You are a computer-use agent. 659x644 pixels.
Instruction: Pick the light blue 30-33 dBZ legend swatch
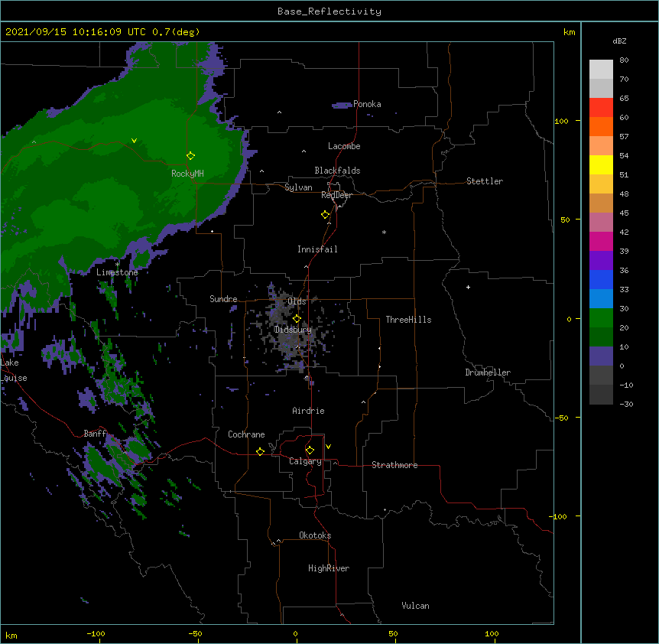point(601,298)
